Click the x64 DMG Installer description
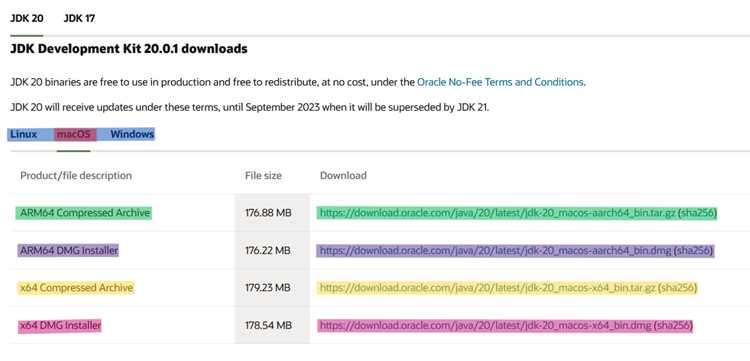Viewport: 750px width, 361px height. click(61, 326)
